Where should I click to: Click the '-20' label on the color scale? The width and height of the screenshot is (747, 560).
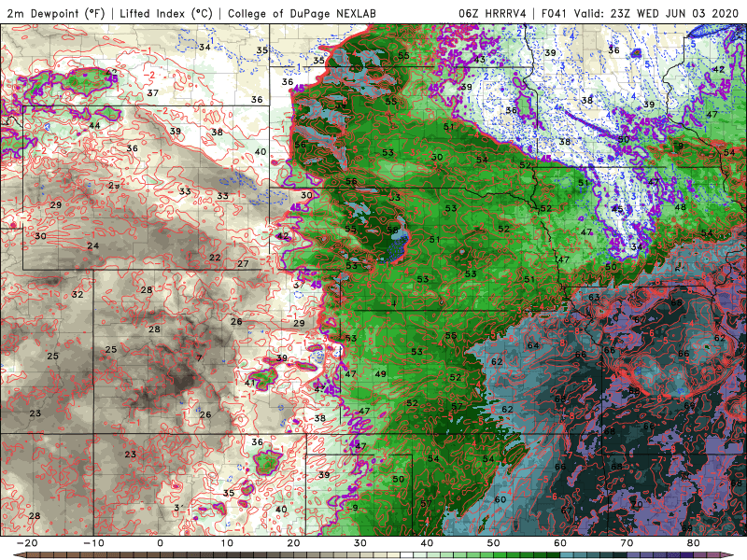tap(27, 543)
